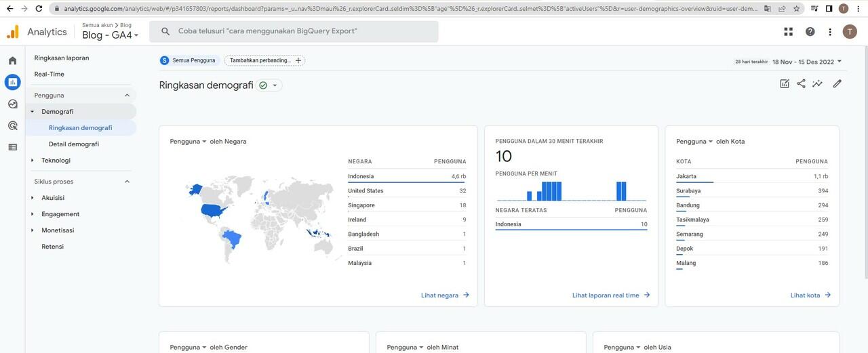Open the Help question mark icon

click(x=810, y=32)
